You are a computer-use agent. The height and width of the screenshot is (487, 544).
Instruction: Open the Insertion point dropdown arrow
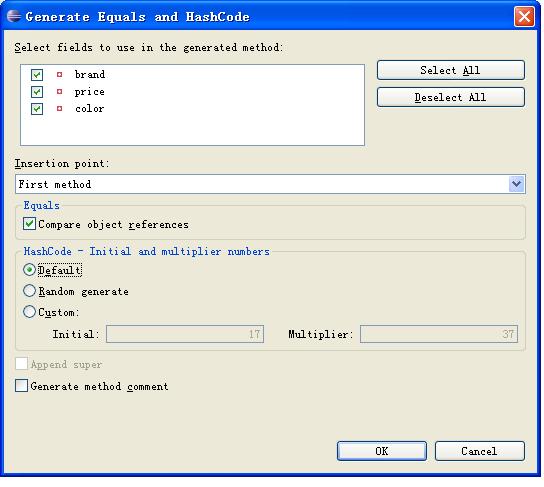click(x=517, y=184)
